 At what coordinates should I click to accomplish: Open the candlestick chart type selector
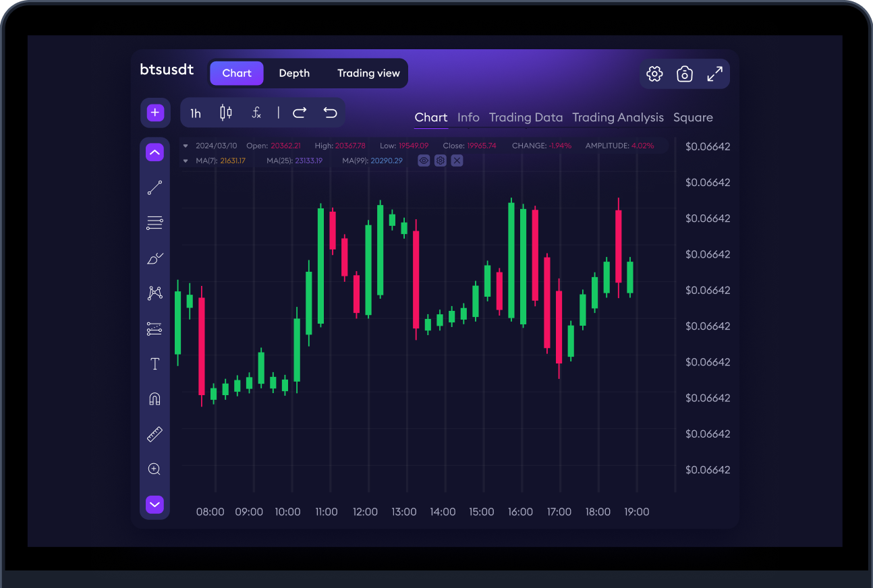(226, 113)
